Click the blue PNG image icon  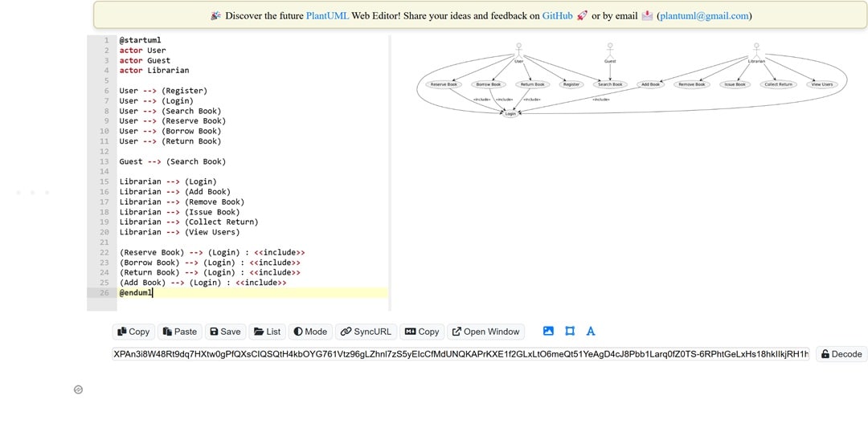coord(548,331)
